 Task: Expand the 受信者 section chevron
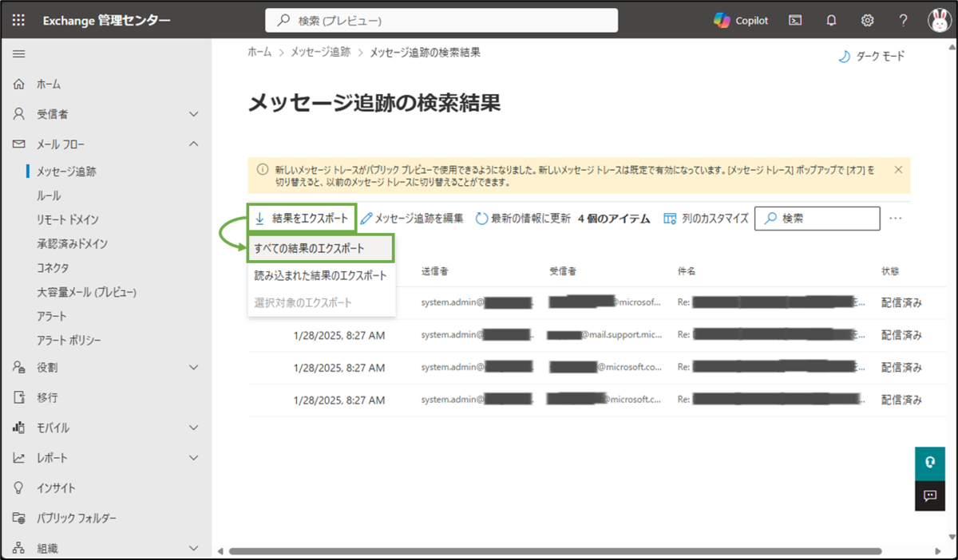[193, 114]
